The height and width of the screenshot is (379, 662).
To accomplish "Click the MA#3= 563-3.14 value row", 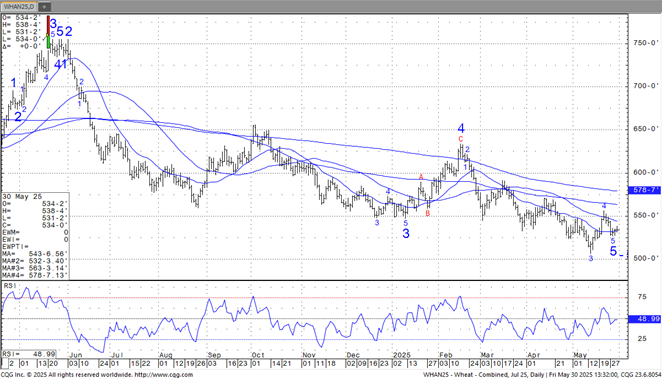I will click(35, 268).
